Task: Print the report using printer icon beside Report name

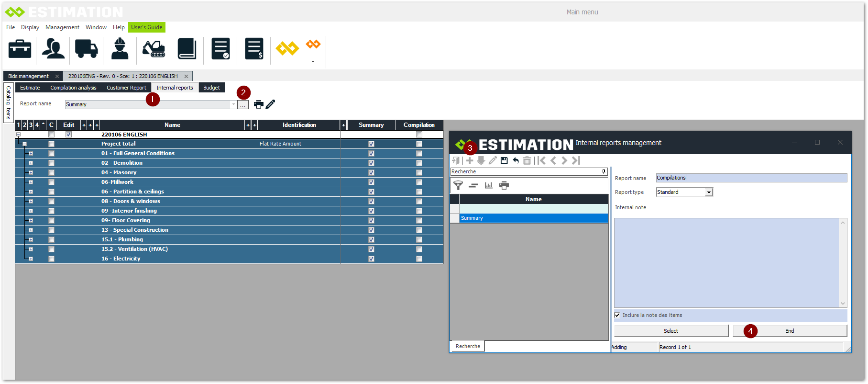Action: [x=258, y=104]
